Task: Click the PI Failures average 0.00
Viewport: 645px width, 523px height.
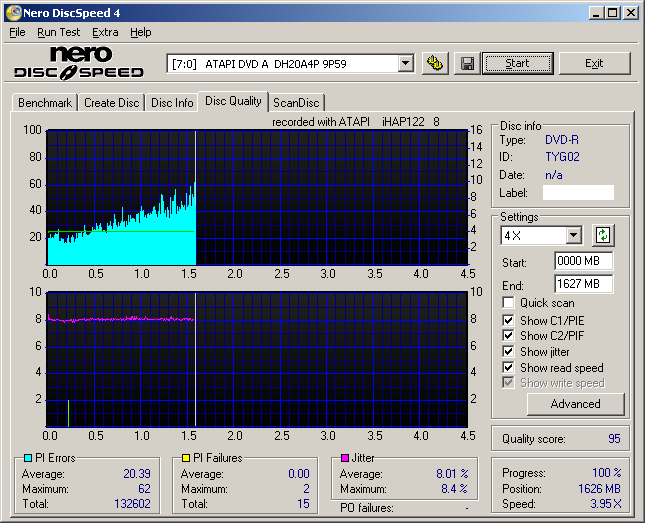Action: point(299,474)
